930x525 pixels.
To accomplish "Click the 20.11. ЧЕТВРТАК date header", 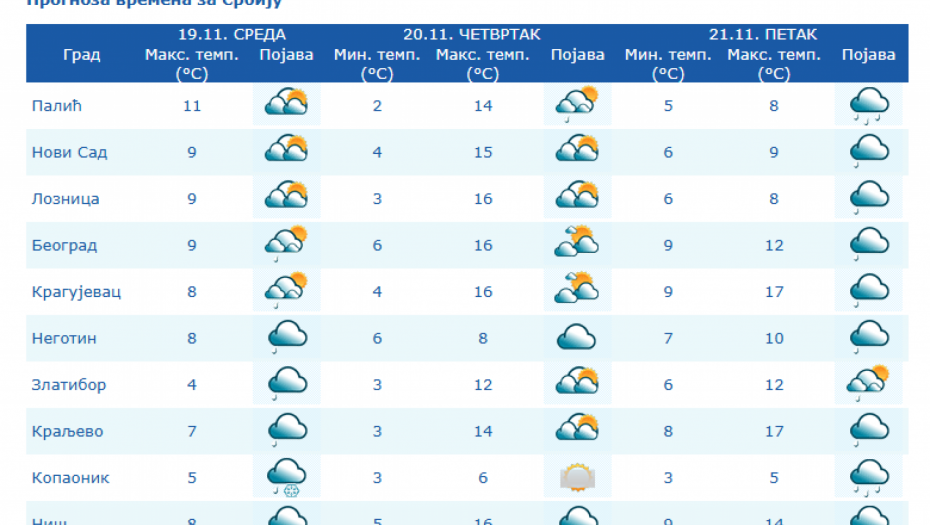I will (x=471, y=34).
